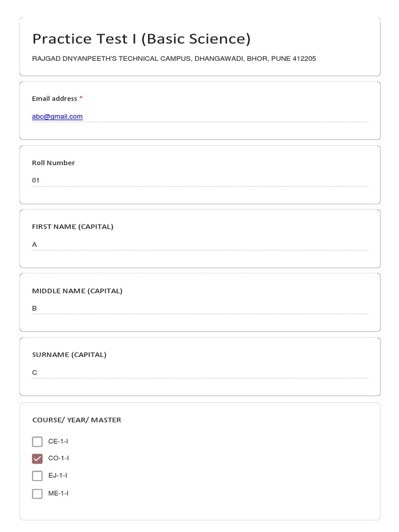Check the CE-1-I checkbox
Viewport: 399px width, 532px height.
37,442
